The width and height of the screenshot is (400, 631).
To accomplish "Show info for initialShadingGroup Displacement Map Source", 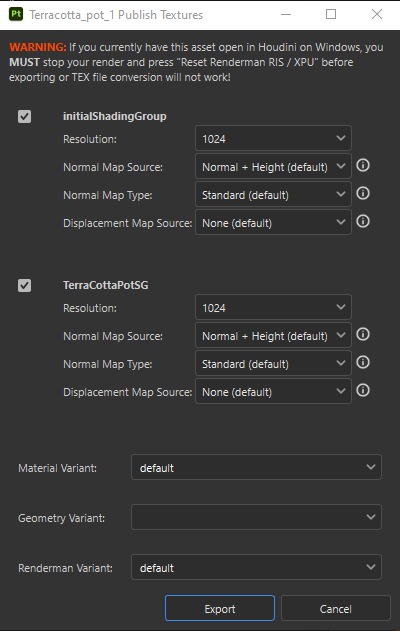I will pos(363,221).
